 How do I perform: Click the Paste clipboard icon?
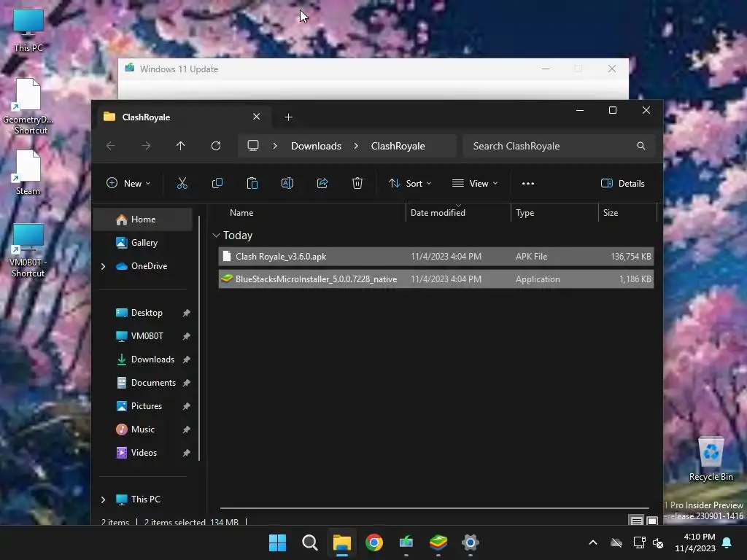(252, 183)
